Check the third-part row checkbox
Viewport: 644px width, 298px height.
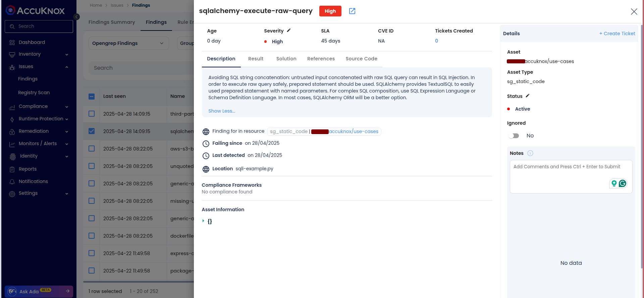(x=92, y=114)
